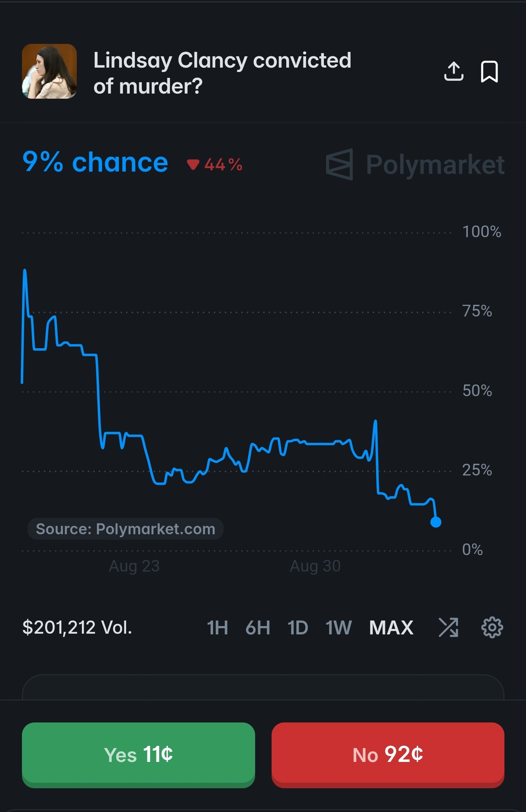Select the 1H time range

(x=217, y=627)
